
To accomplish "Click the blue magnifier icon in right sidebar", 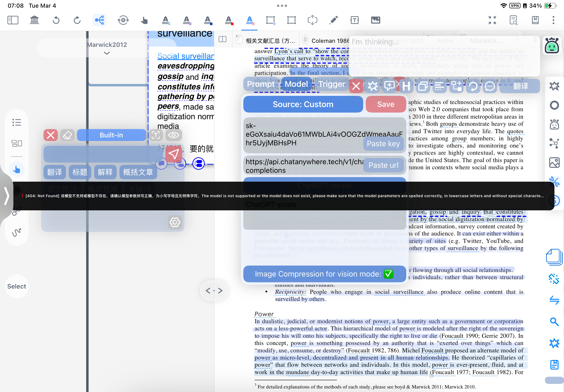I will pos(554,321).
